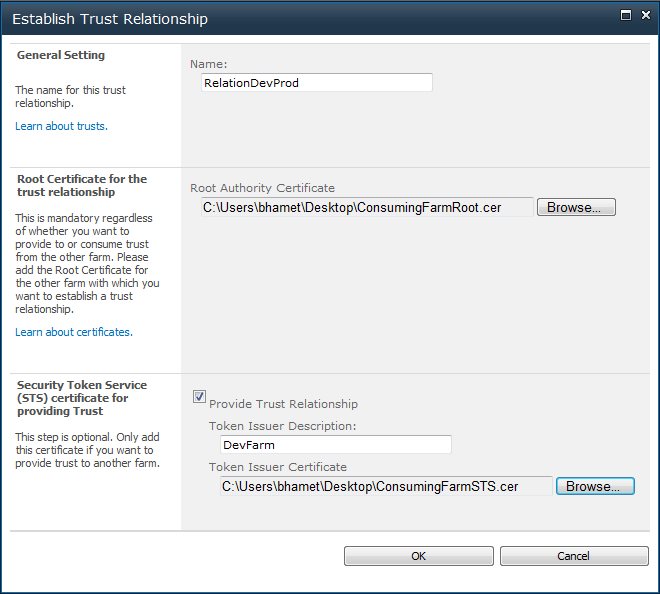The image size is (660, 594).
Task: Click the Name: label
Action: [x=209, y=64]
